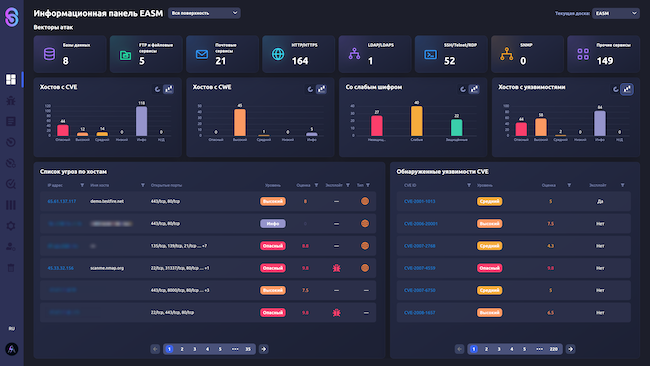This screenshot has height=366, width=650.
Task: Refresh the Со слабым шифром chart
Action: coord(463,89)
